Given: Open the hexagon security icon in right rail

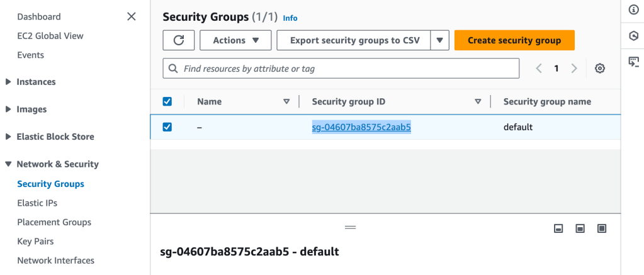Looking at the screenshot, I should (633, 36).
